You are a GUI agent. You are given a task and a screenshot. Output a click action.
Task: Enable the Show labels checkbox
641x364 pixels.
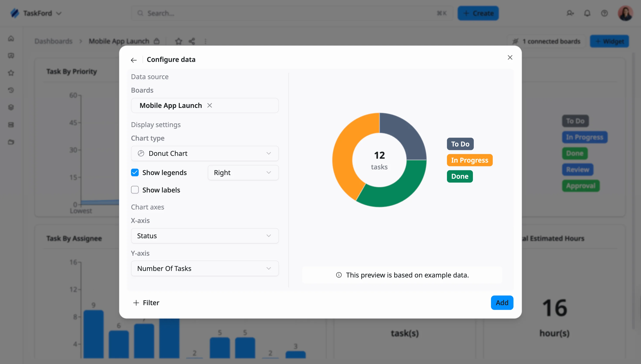coord(135,190)
